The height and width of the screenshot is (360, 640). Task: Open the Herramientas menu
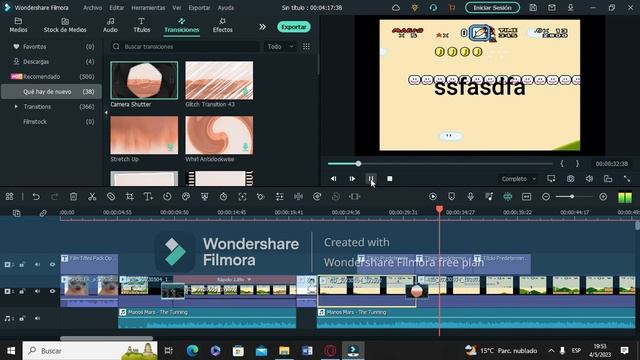pos(148,8)
